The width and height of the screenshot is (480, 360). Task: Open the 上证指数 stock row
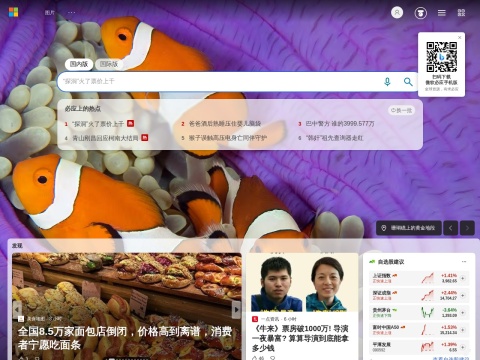(x=419, y=278)
